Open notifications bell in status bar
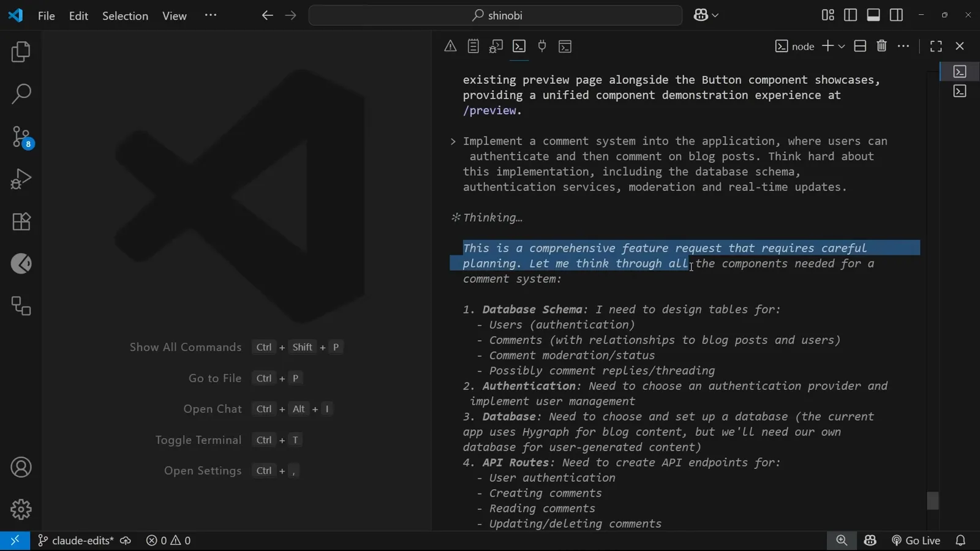Screen dimensions: 980x551 pyautogui.click(x=960, y=541)
